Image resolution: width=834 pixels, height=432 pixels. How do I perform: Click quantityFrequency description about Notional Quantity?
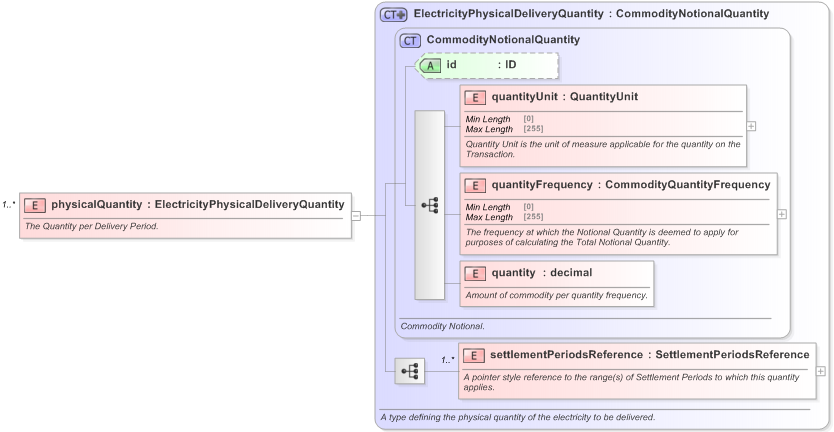tap(602, 237)
